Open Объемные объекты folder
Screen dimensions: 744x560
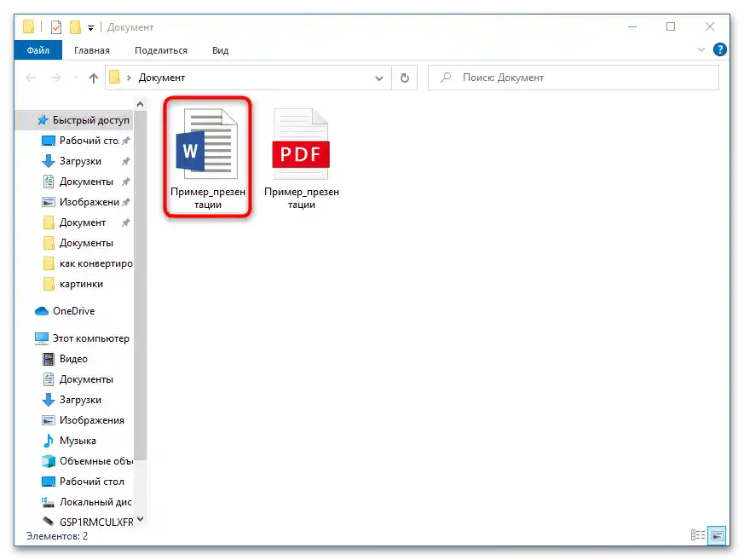click(x=87, y=461)
